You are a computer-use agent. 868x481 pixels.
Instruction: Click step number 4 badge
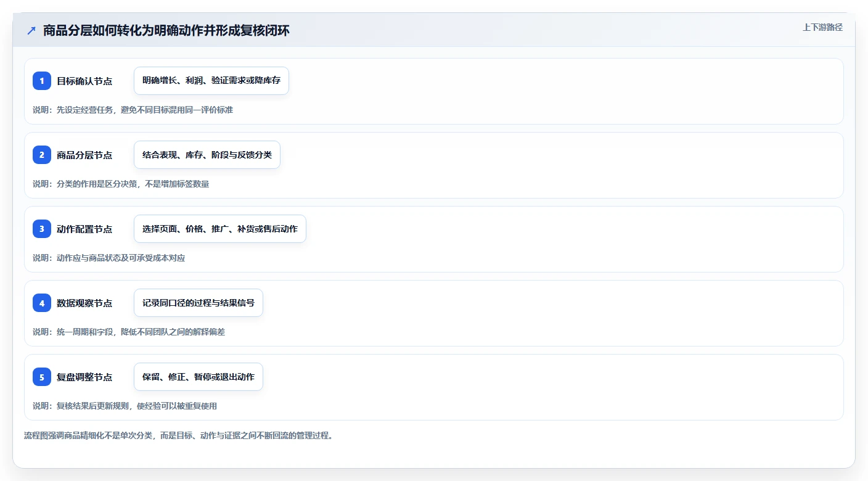42,303
